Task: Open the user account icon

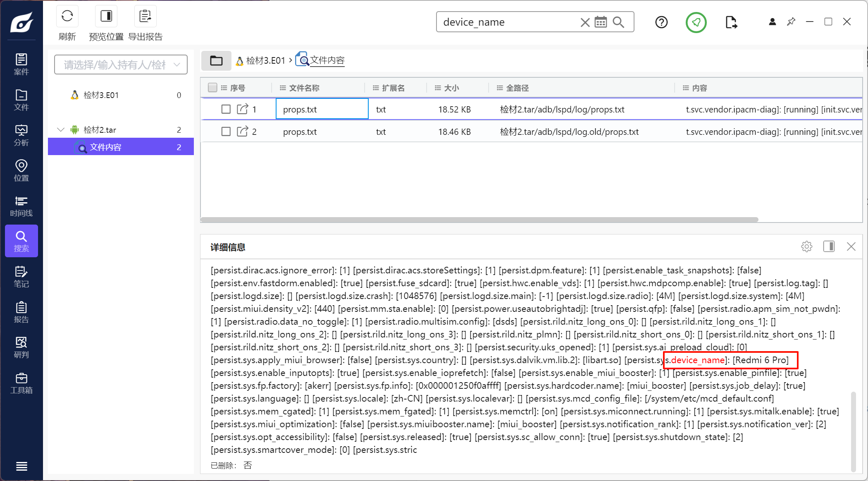Action: (x=772, y=22)
